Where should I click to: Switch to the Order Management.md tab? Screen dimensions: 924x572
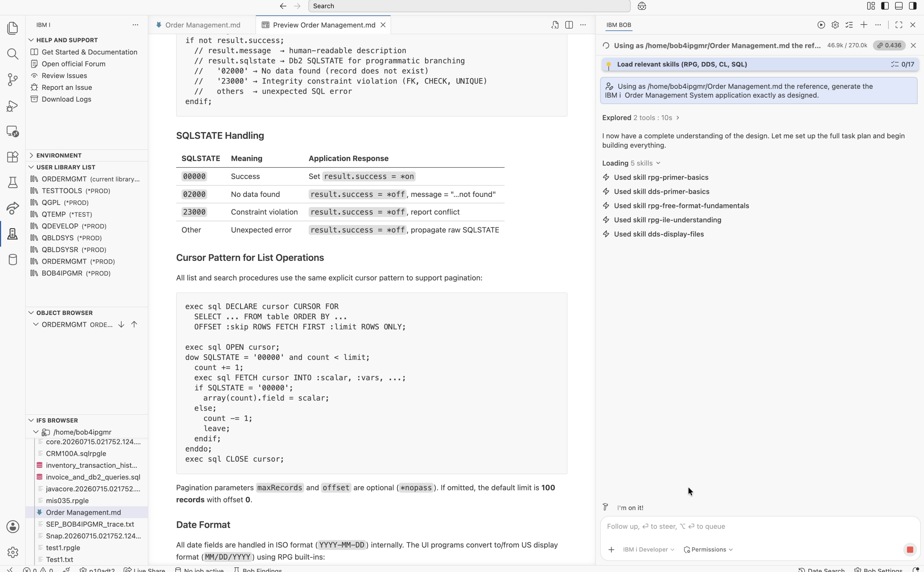point(202,25)
